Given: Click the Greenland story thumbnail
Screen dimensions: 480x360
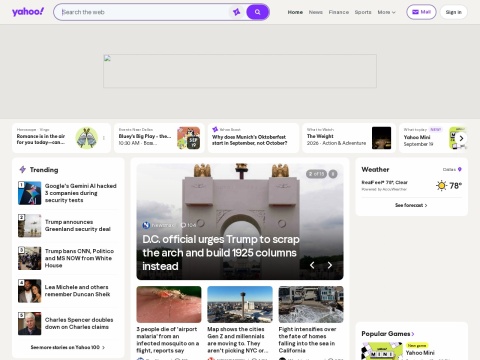Looking at the screenshot, I should coord(30,226).
